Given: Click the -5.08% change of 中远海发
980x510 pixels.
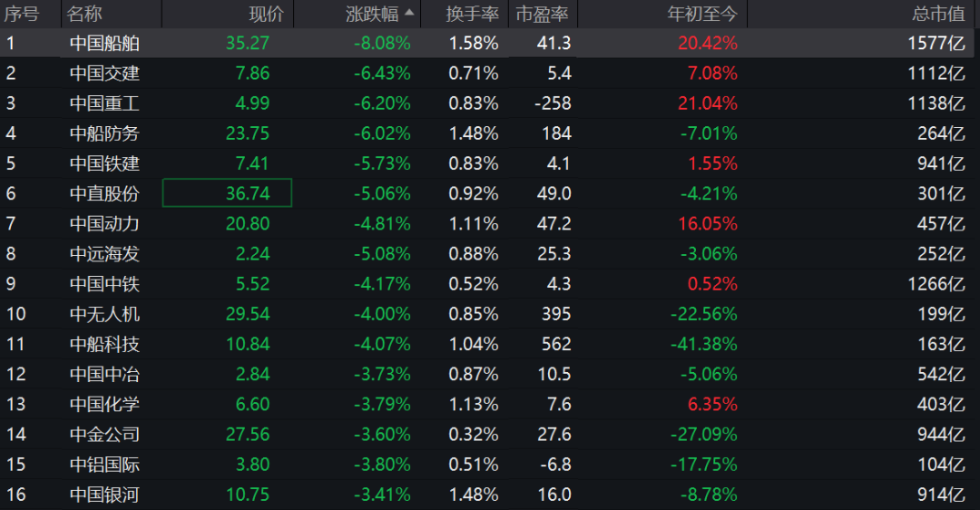Looking at the screenshot, I should [x=382, y=254].
